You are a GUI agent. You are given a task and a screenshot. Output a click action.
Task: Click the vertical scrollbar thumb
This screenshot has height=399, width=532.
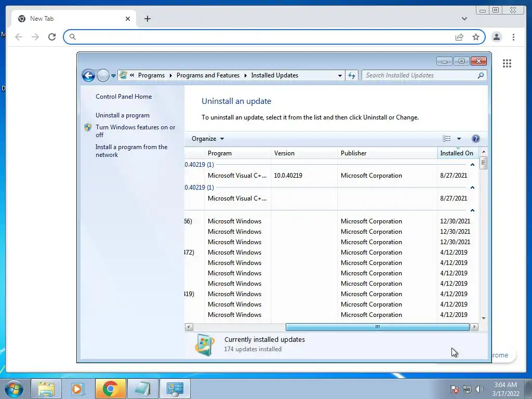484,163
